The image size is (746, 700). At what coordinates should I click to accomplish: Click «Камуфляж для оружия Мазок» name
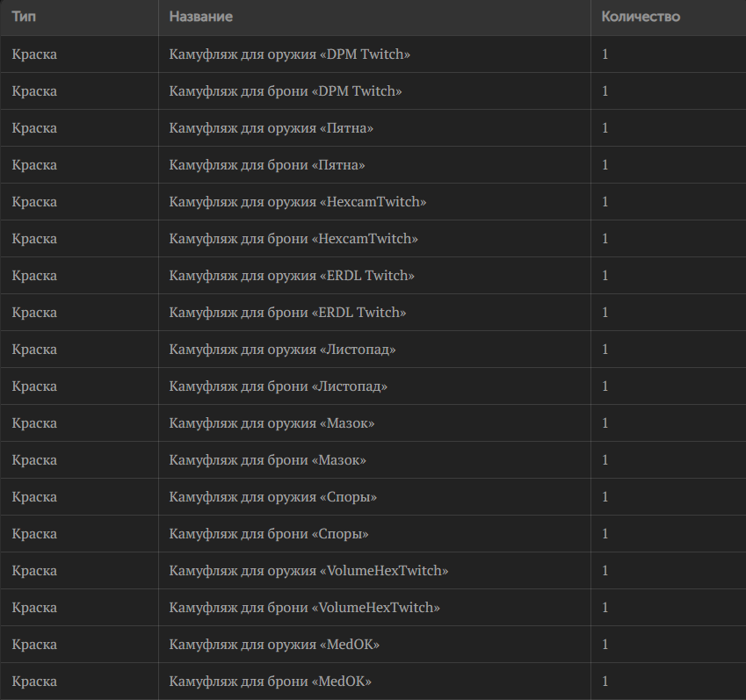pos(272,423)
